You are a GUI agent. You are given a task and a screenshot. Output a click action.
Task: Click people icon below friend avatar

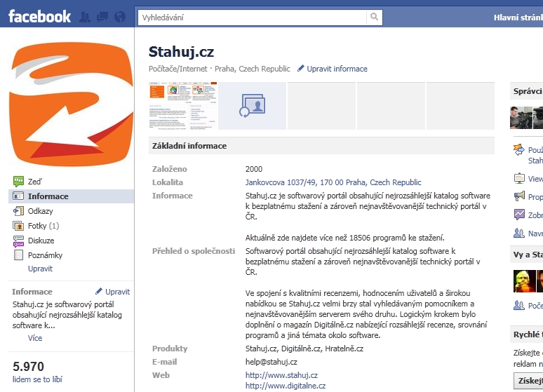[518, 306]
